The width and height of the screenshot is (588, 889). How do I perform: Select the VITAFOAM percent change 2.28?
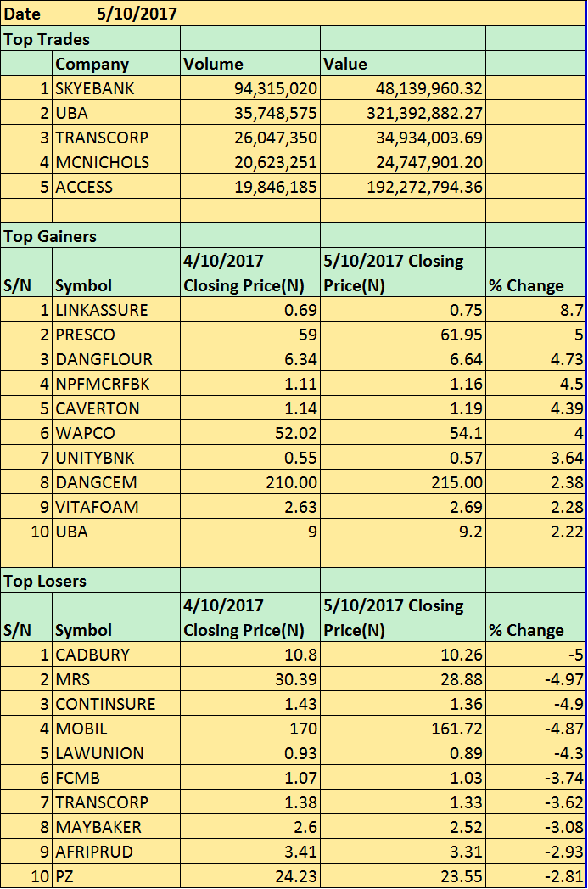tap(567, 507)
